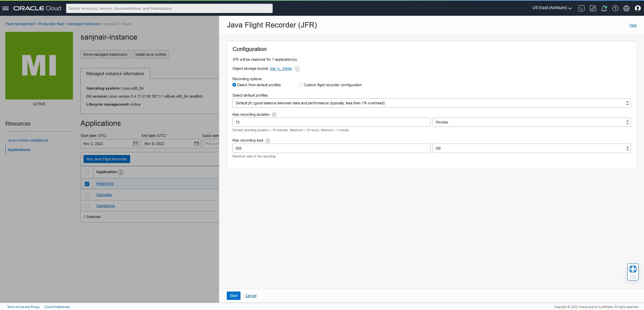The width and height of the screenshot is (644, 310).
Task: Click the Max recording duration field
Action: [331, 122]
